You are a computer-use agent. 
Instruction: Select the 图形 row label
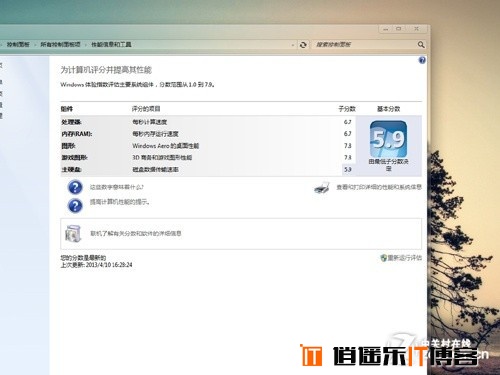pyautogui.click(x=68, y=146)
